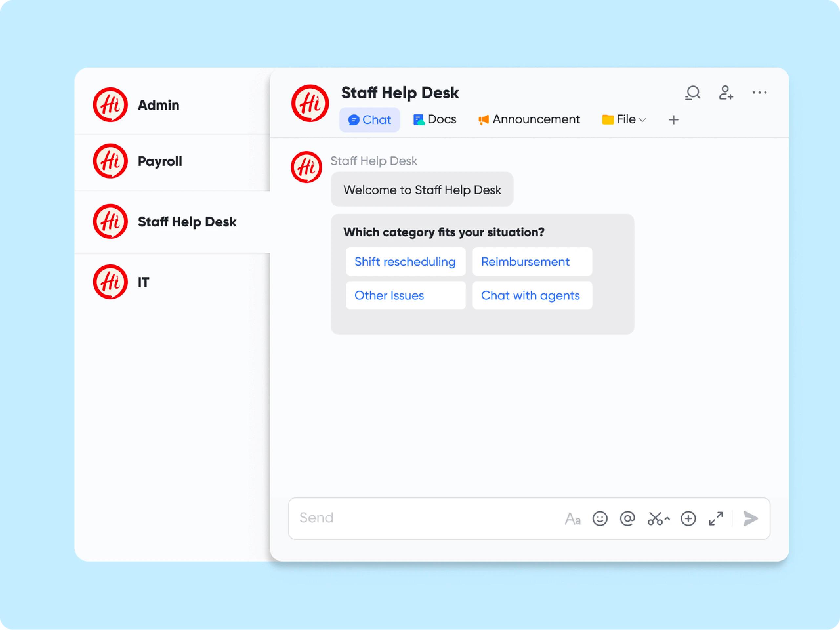
Task: Click the text formatting Aa icon
Action: coord(572,519)
